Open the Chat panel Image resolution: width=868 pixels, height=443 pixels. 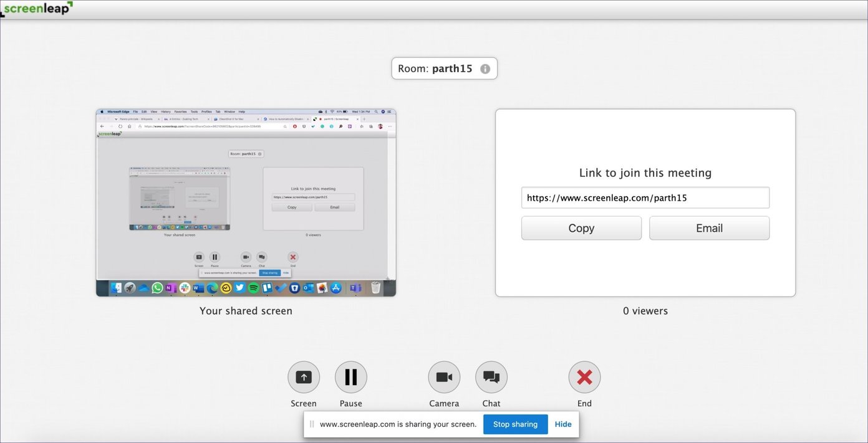point(491,377)
